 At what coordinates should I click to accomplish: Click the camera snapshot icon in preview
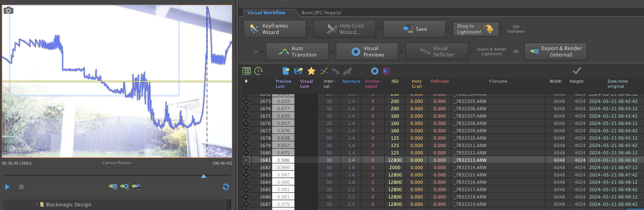pos(8,11)
